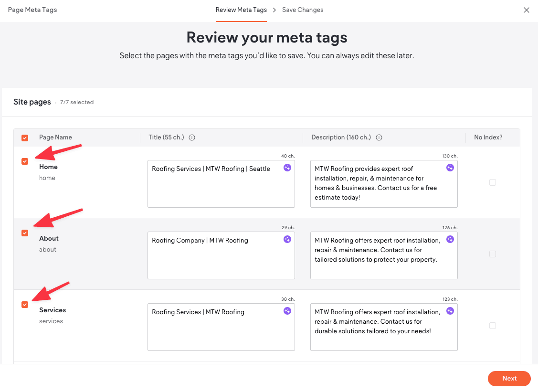Uncheck the Services page checkbox

click(25, 305)
